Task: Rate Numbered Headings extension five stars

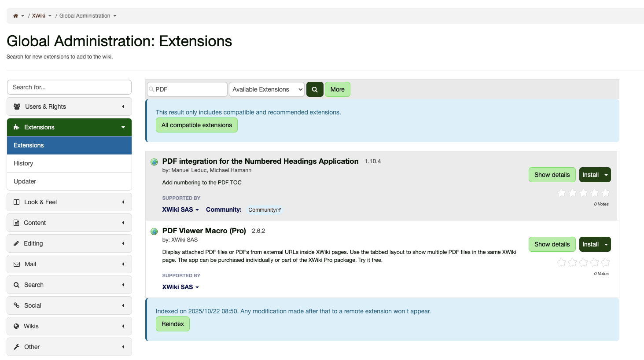Action: (x=606, y=193)
